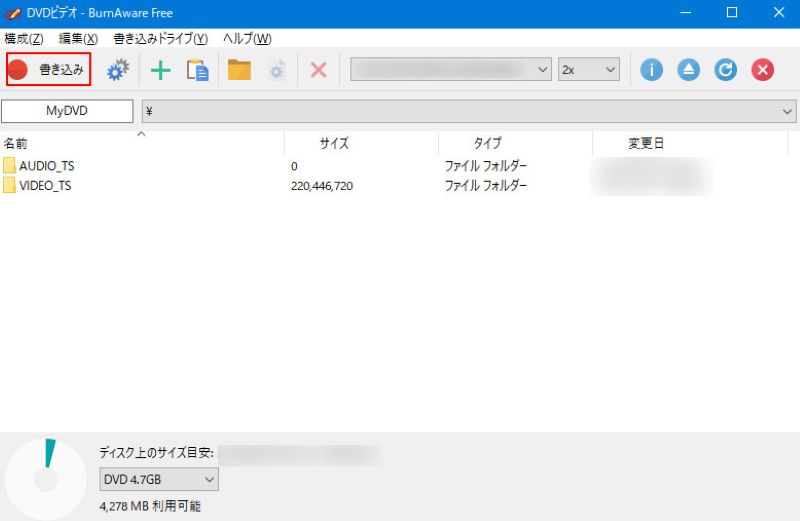The height and width of the screenshot is (521, 800).
Task: Click the BurnAware app title icon
Action: [12, 13]
